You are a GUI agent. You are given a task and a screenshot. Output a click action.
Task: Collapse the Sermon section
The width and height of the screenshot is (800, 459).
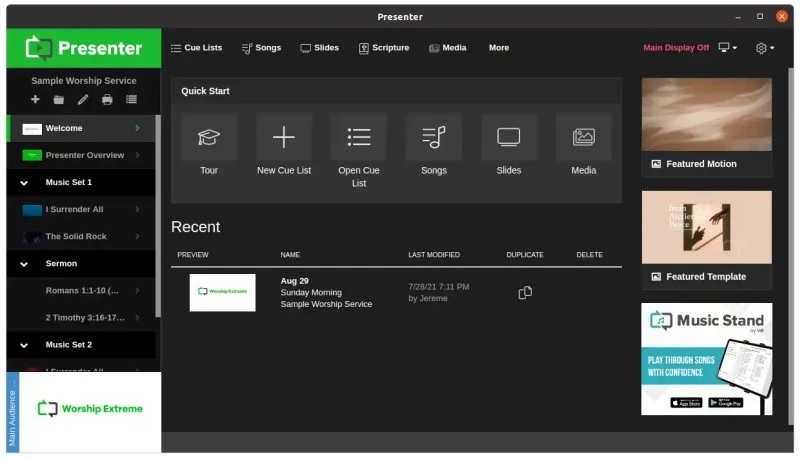(24, 264)
